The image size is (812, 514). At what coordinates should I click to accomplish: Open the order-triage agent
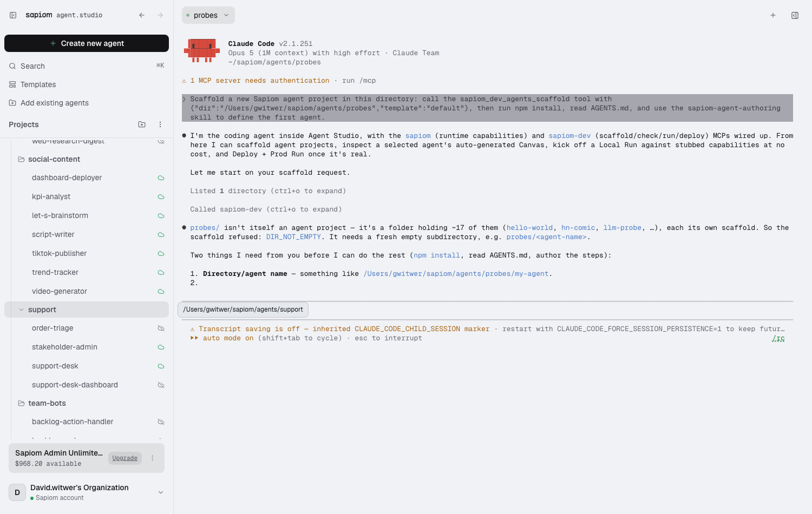coord(53,328)
